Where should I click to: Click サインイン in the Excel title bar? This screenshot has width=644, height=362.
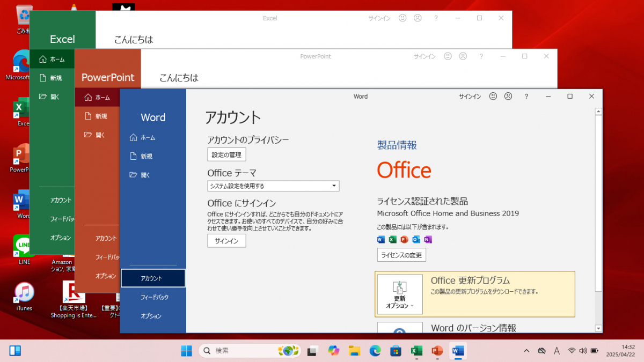coord(379,18)
